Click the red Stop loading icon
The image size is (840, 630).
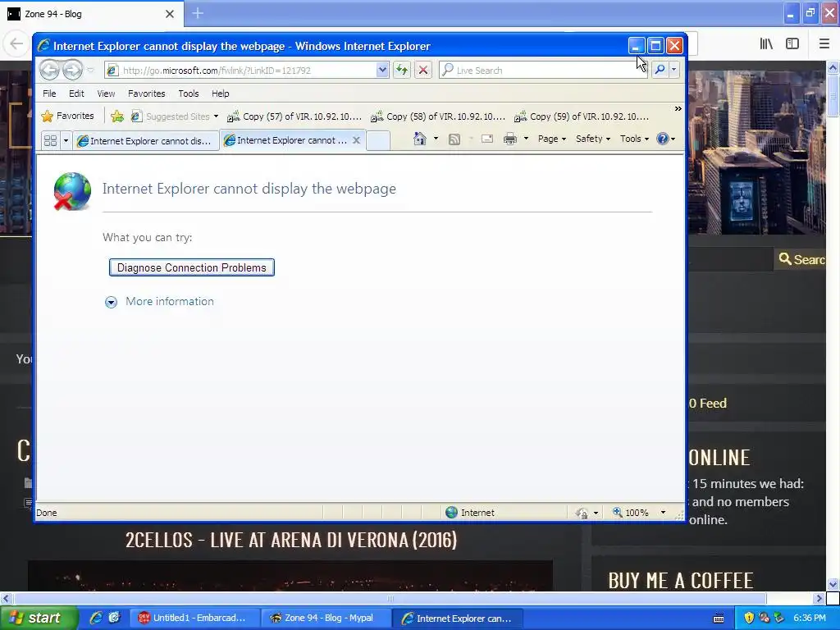(x=423, y=71)
